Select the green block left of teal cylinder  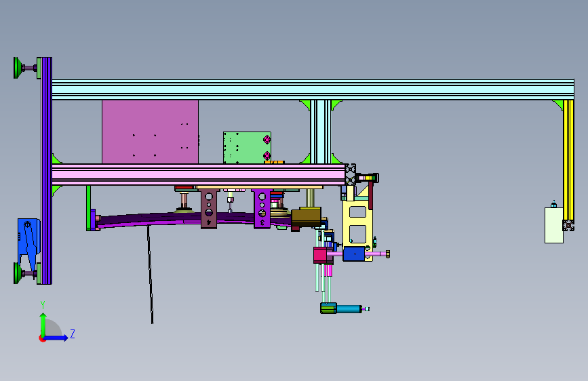point(328,308)
